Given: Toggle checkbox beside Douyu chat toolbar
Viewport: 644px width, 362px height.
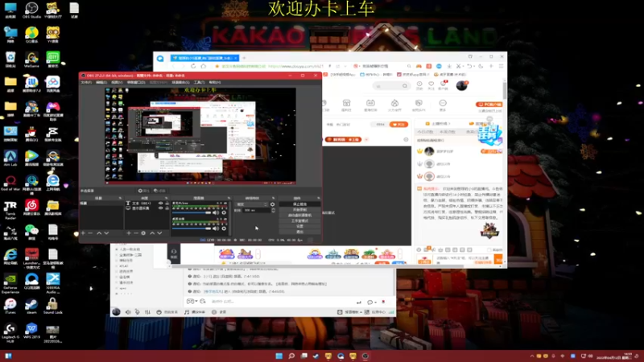Looking at the screenshot, I should coord(489,249).
